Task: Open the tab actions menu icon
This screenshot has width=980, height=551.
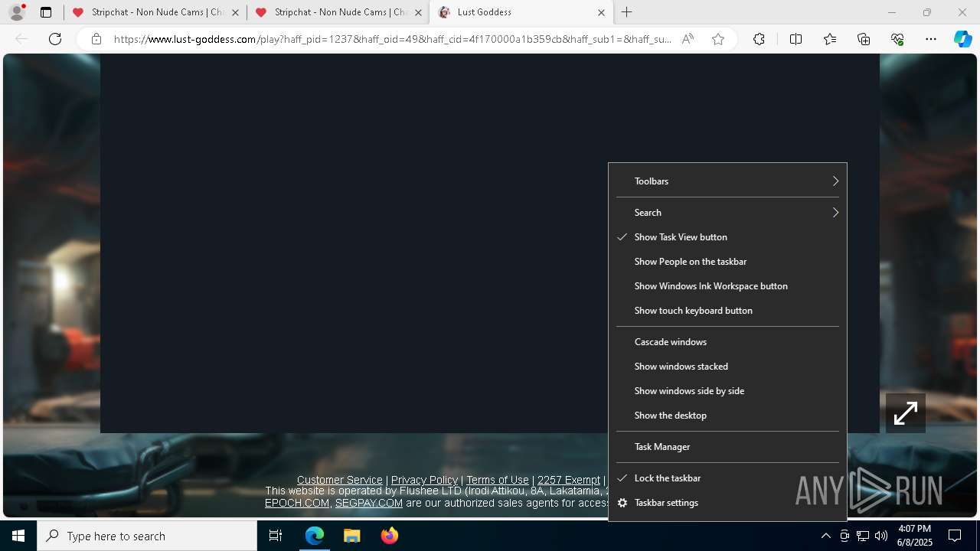Action: click(x=46, y=12)
